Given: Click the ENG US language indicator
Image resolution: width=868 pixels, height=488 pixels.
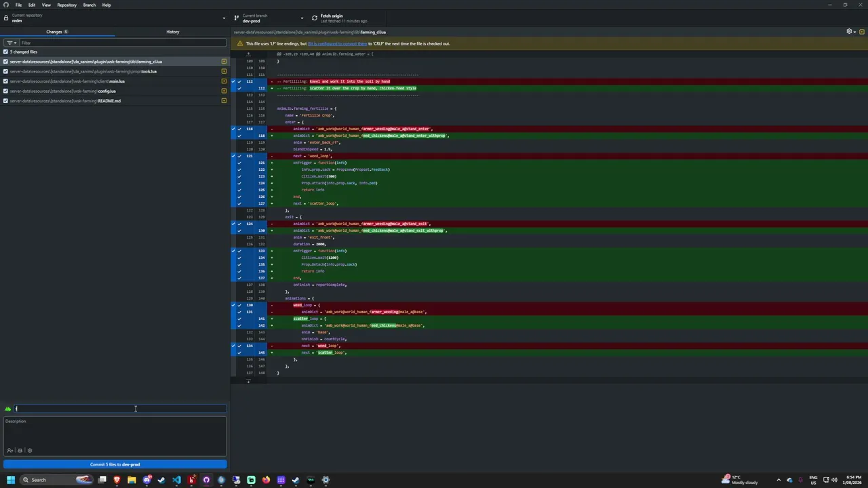Looking at the screenshot, I should pos(813,480).
